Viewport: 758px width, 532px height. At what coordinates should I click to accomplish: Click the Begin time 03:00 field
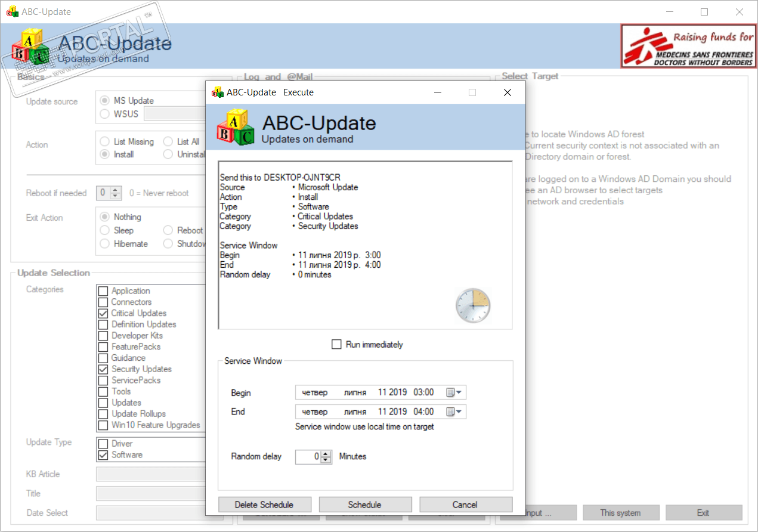pos(423,392)
